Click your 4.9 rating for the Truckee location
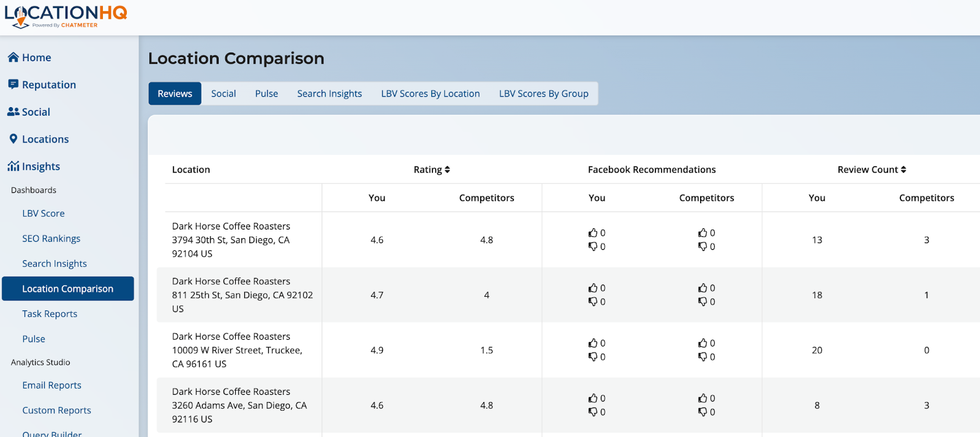 [x=377, y=350]
